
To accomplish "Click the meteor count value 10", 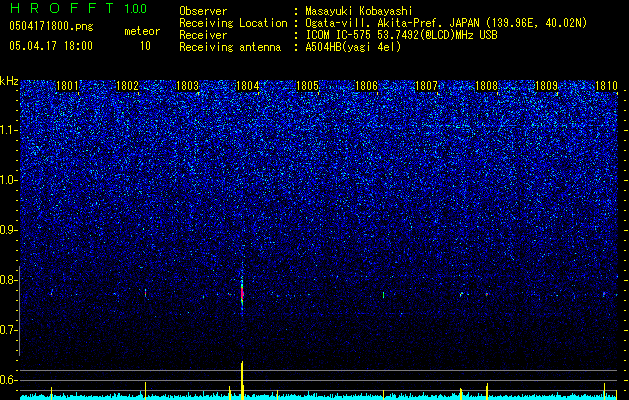I will point(145,46).
